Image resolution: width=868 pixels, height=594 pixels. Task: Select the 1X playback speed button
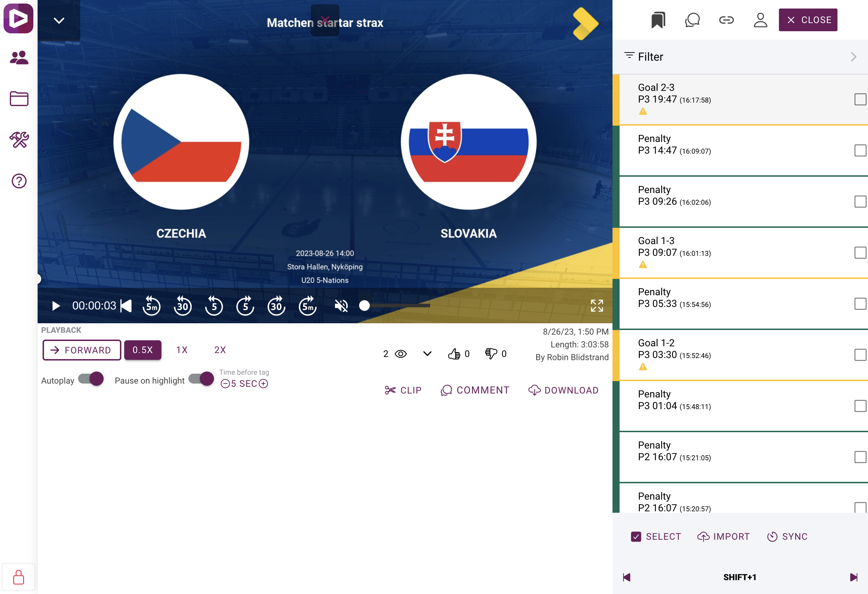[x=183, y=350]
